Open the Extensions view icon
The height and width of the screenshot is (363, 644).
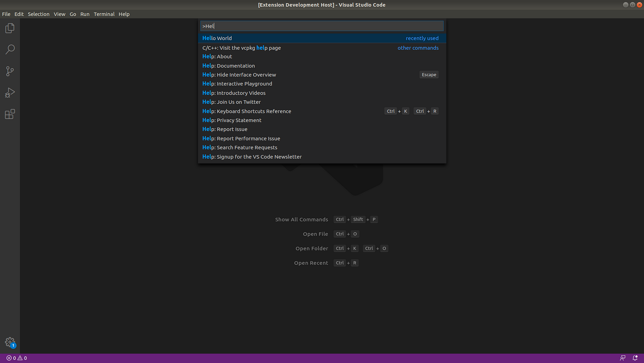[x=10, y=114]
